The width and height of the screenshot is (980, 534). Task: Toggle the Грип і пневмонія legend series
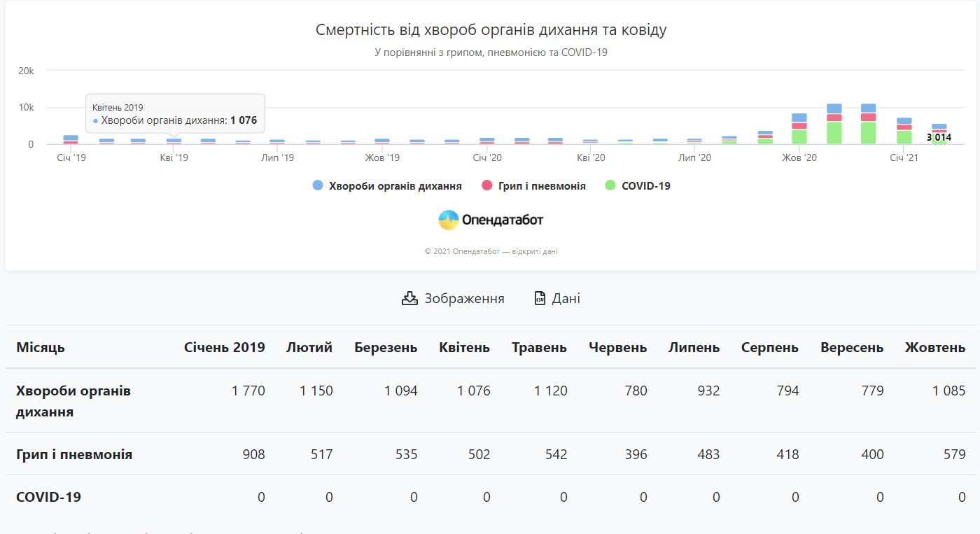pyautogui.click(x=542, y=186)
